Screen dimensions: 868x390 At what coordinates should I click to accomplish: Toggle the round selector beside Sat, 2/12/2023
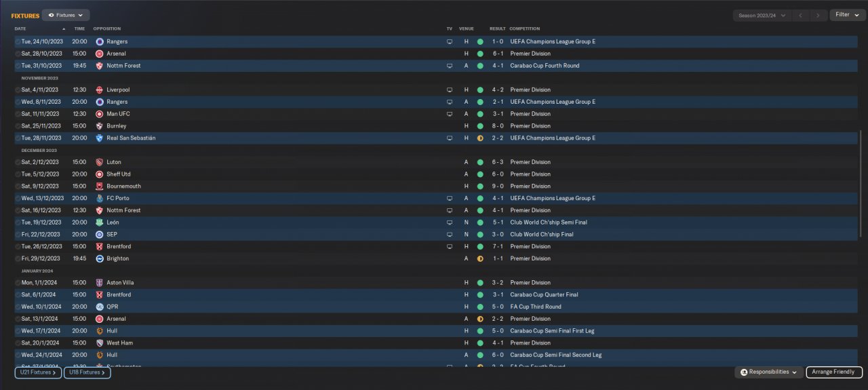point(18,162)
